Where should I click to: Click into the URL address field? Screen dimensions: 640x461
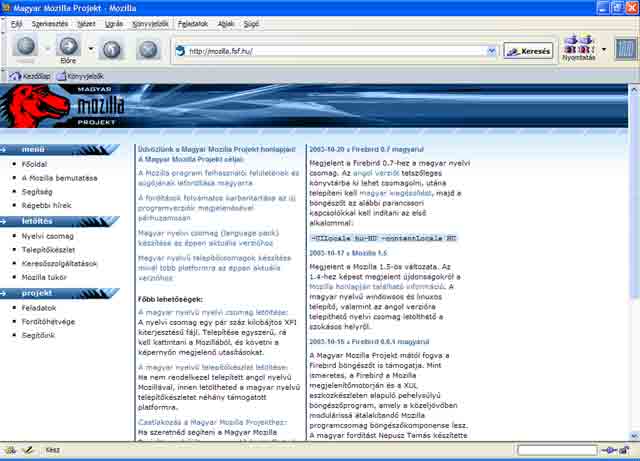337,51
